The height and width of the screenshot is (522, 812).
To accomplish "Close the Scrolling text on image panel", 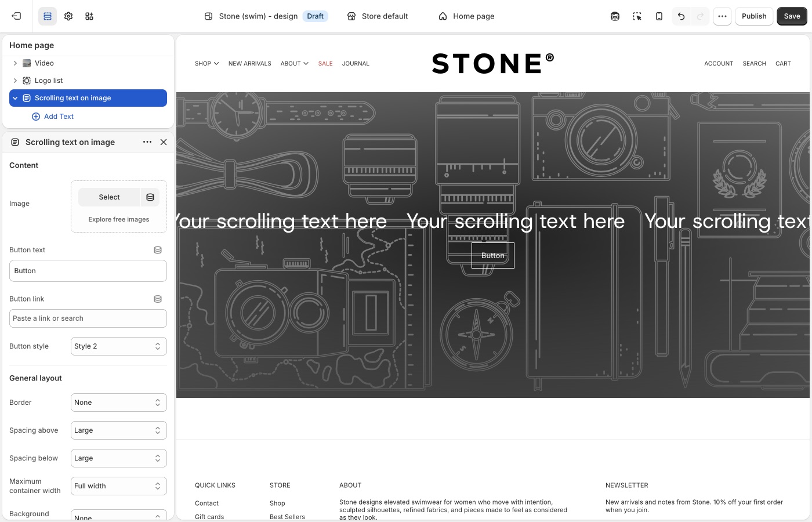I will (x=164, y=142).
